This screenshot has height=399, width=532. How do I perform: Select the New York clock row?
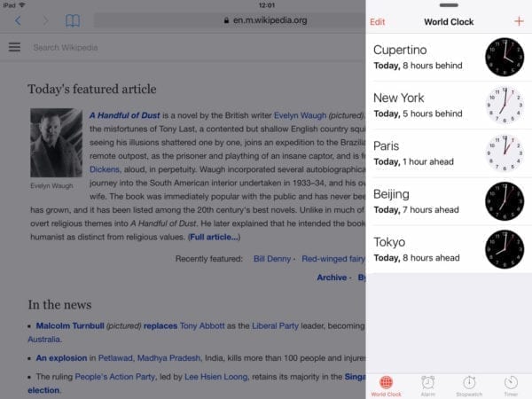pos(426,105)
